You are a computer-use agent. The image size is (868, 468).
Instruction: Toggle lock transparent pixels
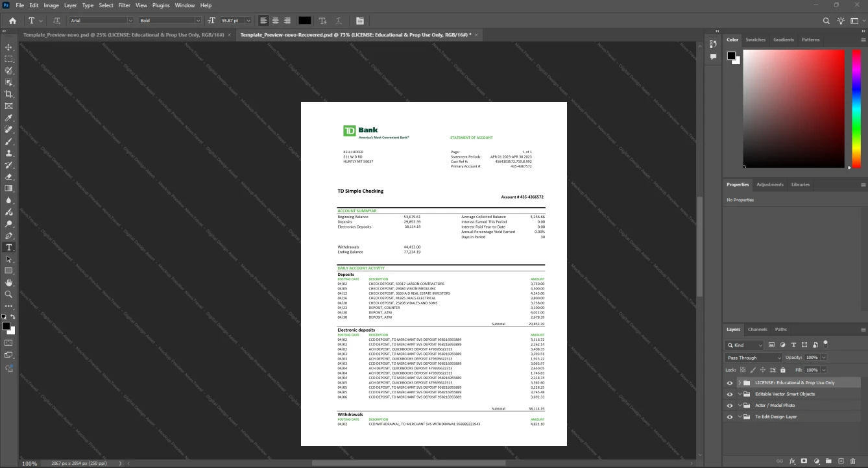click(743, 369)
